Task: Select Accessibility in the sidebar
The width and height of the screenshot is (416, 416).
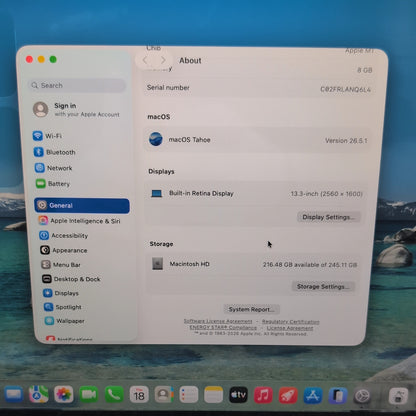Action: pyautogui.click(x=64, y=236)
